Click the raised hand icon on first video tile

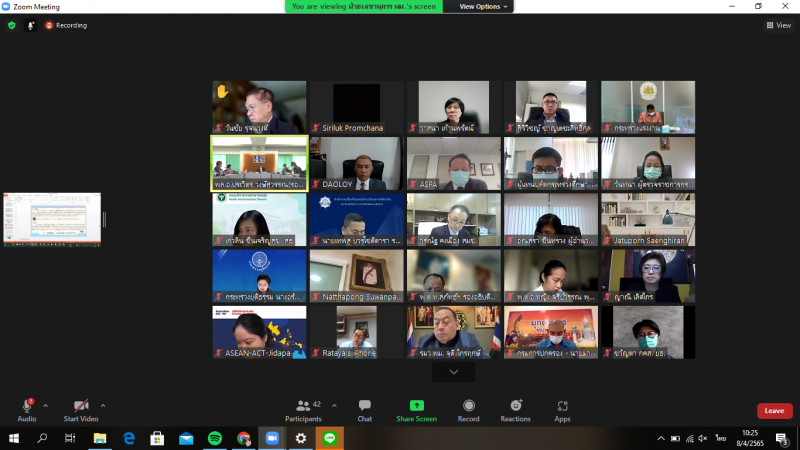(222, 92)
